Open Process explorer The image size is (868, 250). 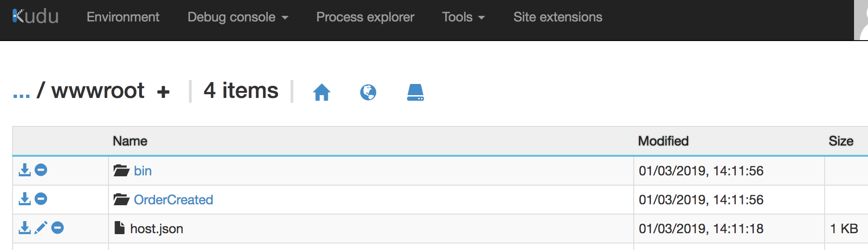365,17
